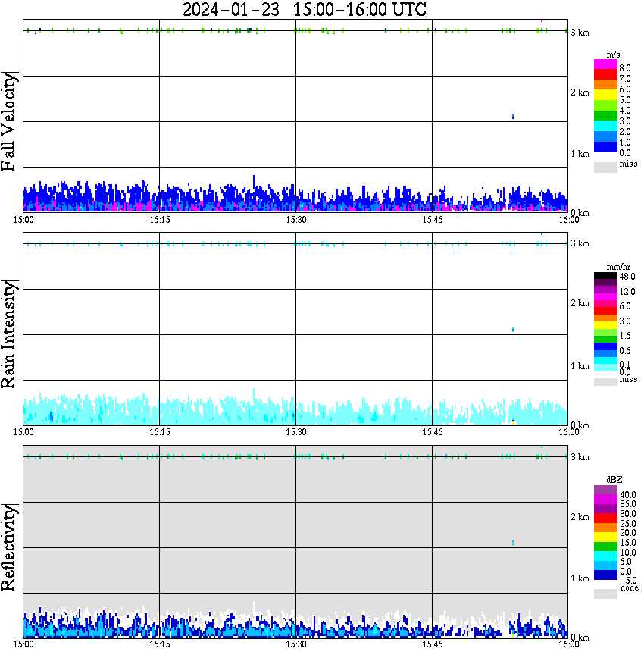Select the Reflectivity panel axis label
The width and height of the screenshot is (644, 658).
(x=9, y=547)
